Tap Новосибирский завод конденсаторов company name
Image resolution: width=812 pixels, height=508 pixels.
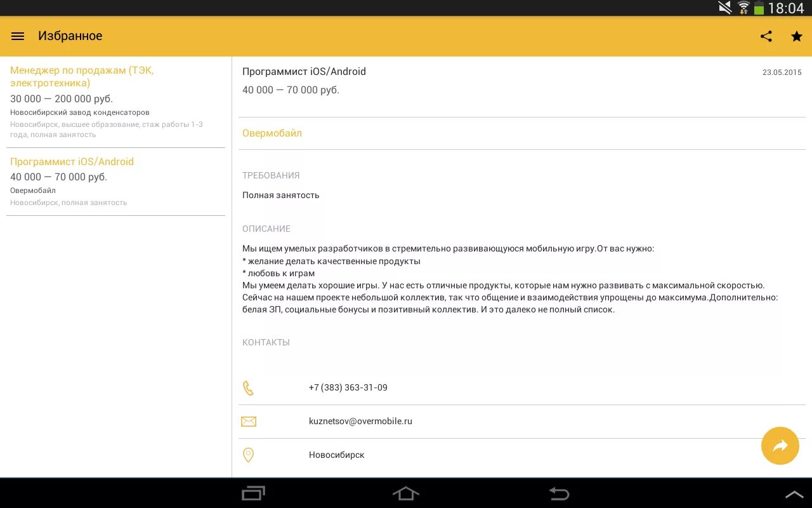tap(80, 112)
